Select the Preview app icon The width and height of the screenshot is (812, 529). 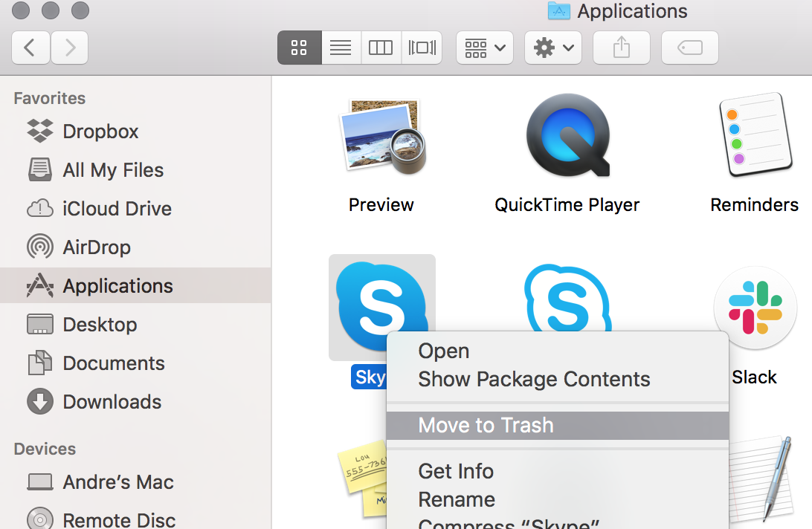[382, 137]
